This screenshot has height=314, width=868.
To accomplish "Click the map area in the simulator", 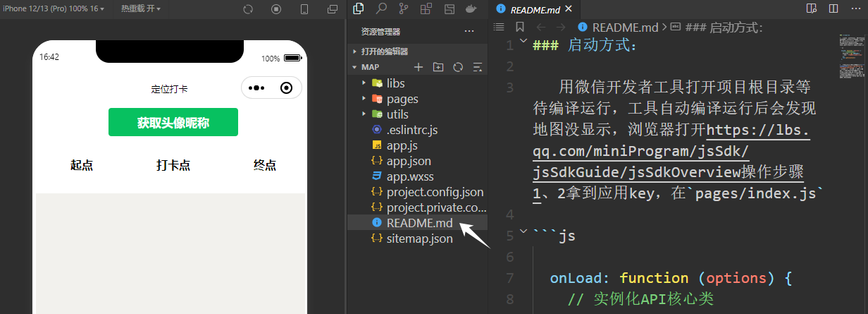I will point(170,254).
